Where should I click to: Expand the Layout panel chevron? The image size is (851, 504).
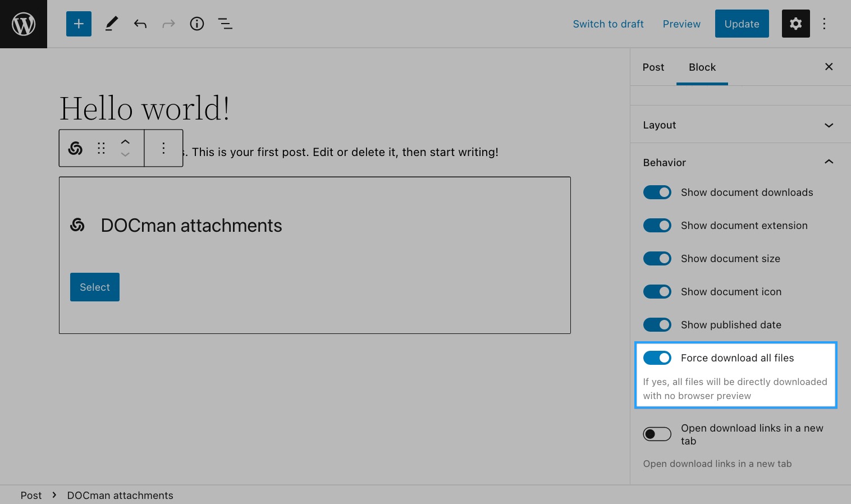point(829,125)
